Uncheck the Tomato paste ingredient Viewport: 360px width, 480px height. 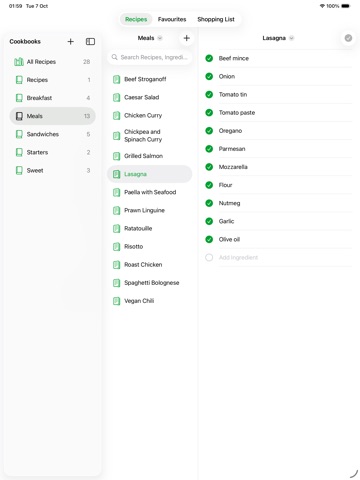tap(209, 113)
